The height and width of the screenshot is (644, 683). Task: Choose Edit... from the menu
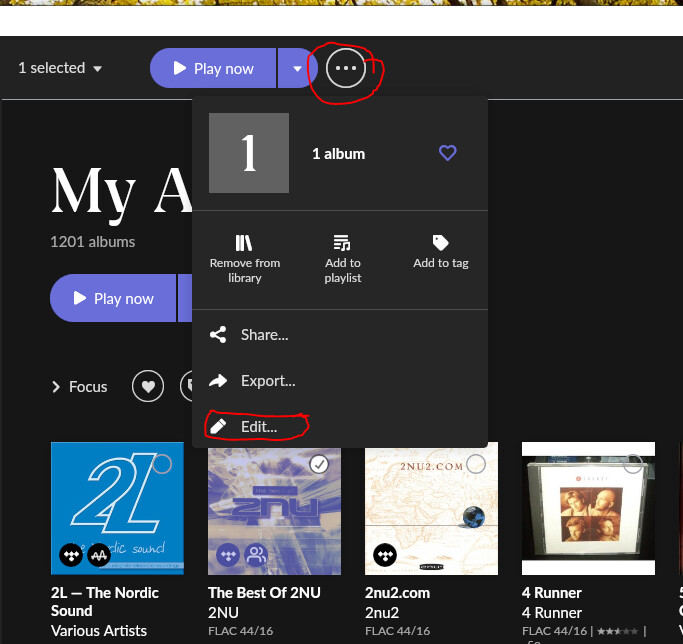(x=258, y=427)
